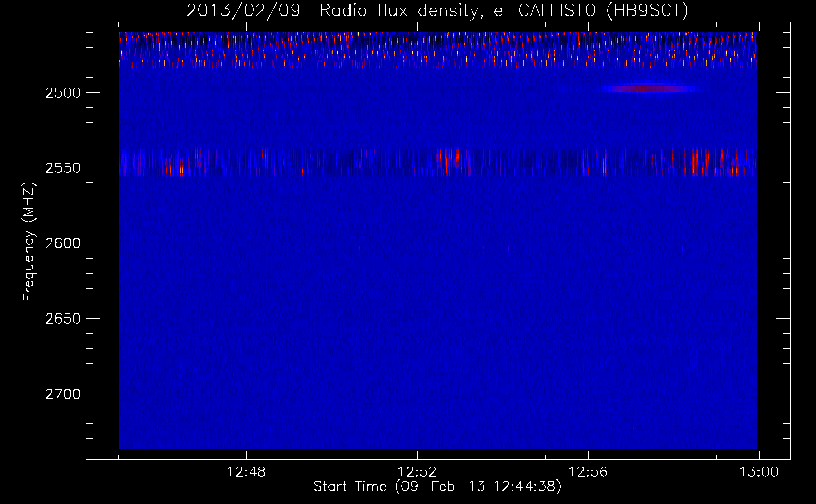
Task: Click the 2550 frequency tick label
Action: 63,168
